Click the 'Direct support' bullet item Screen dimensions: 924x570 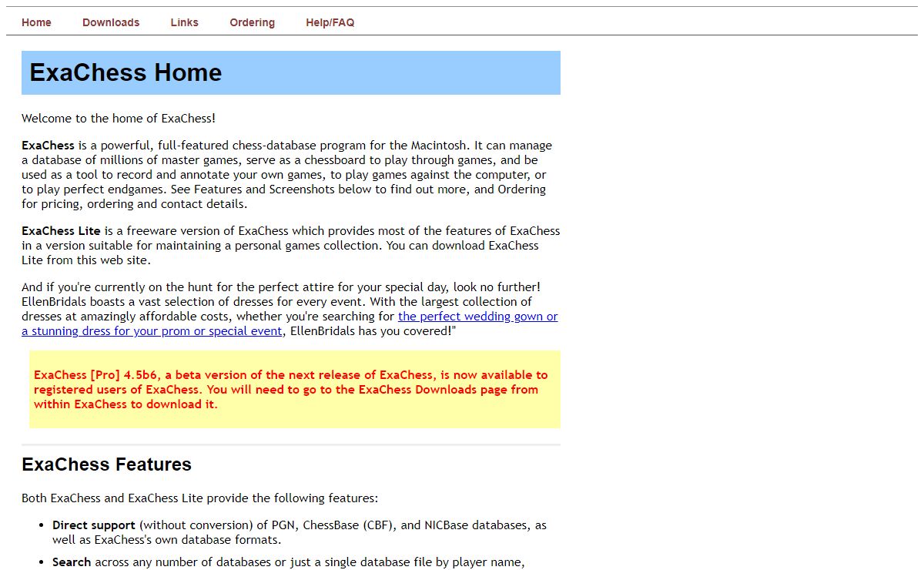point(300,532)
